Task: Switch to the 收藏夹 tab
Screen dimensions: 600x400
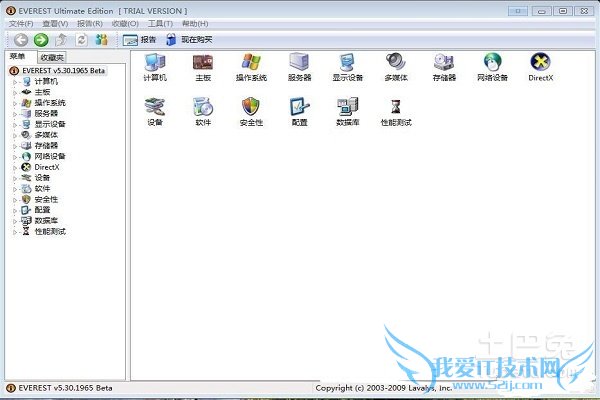Action: point(52,57)
